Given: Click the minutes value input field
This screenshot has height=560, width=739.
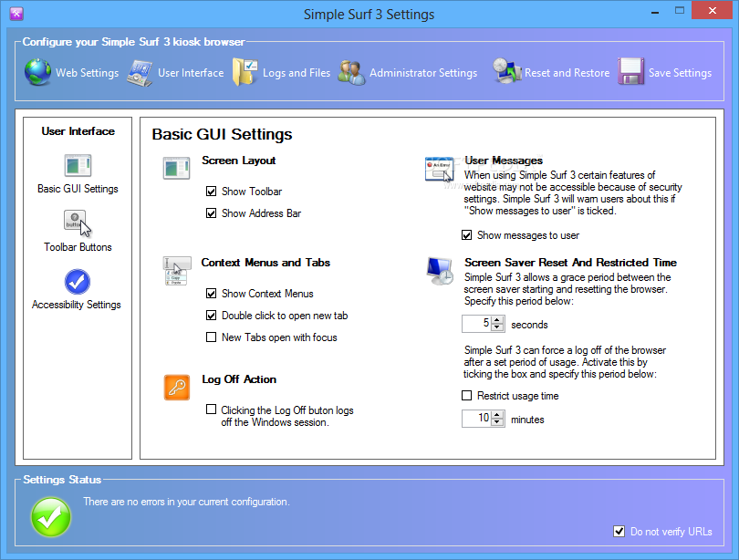Looking at the screenshot, I should [x=477, y=419].
